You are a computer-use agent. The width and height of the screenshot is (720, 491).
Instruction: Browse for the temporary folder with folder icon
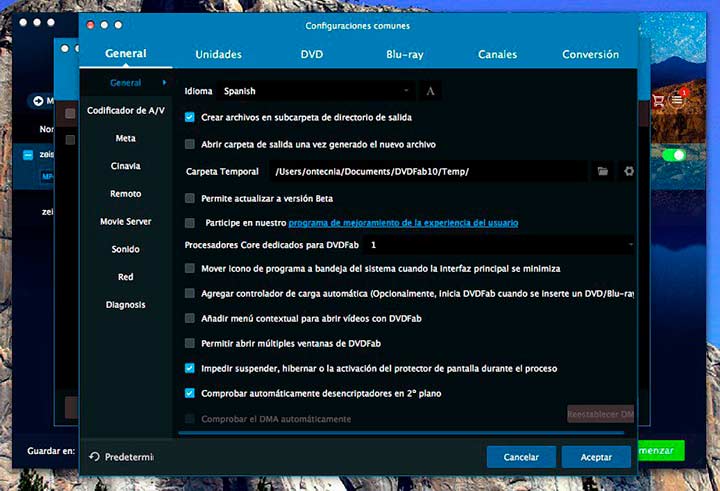tap(602, 171)
